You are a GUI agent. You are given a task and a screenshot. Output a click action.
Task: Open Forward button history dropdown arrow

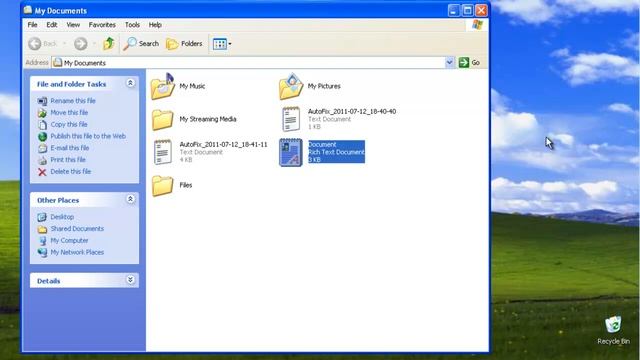pos(94,44)
